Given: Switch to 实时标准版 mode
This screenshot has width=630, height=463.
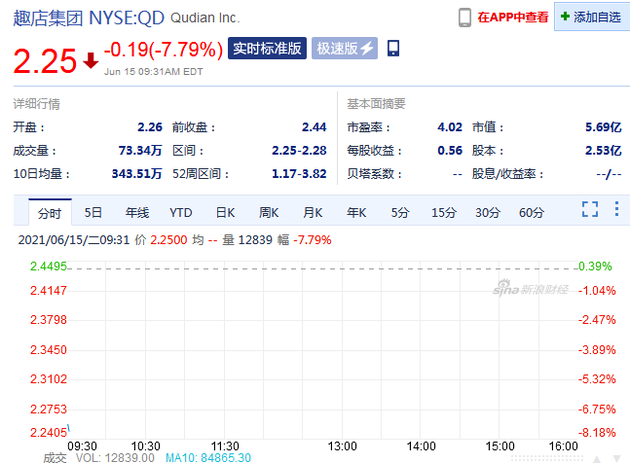Looking at the screenshot, I should click(267, 48).
